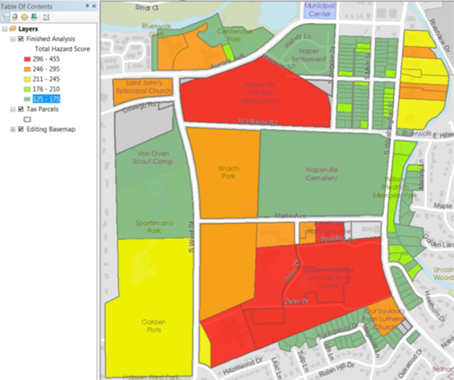
Task: Collapse the Tax Parcels layer legend
Action: pyautogui.click(x=13, y=109)
